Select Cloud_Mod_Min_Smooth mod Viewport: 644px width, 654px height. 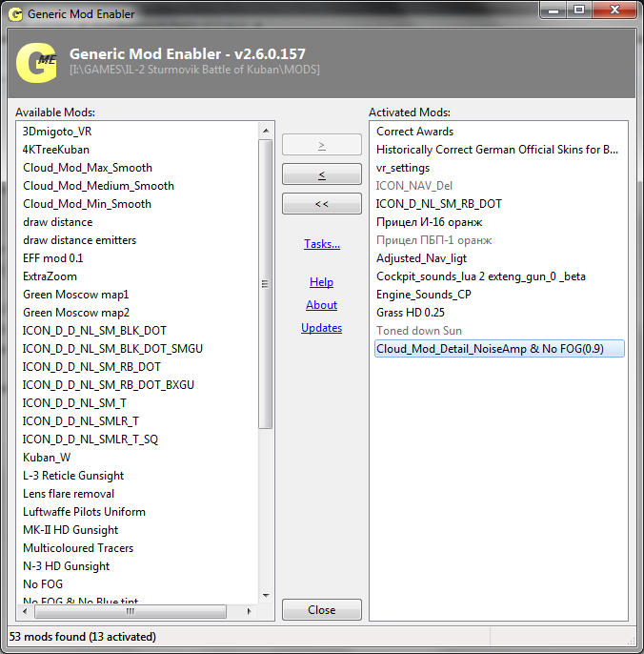pyautogui.click(x=87, y=204)
